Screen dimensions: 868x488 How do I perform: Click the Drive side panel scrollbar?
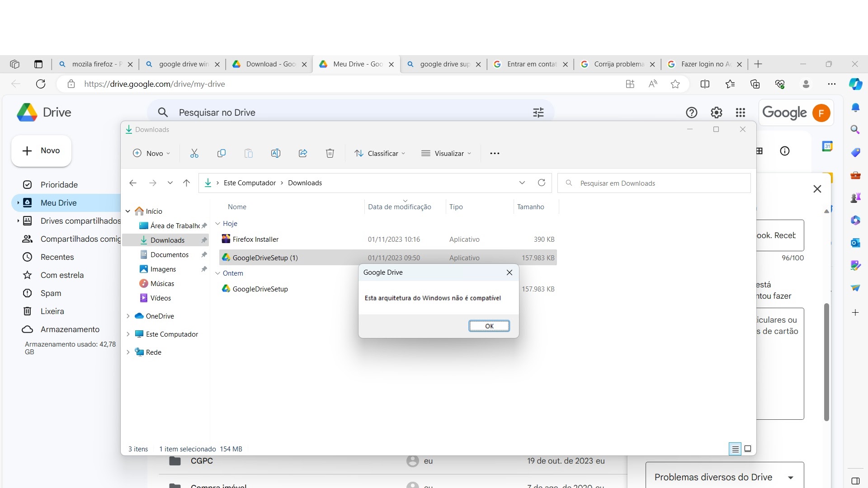(826, 362)
